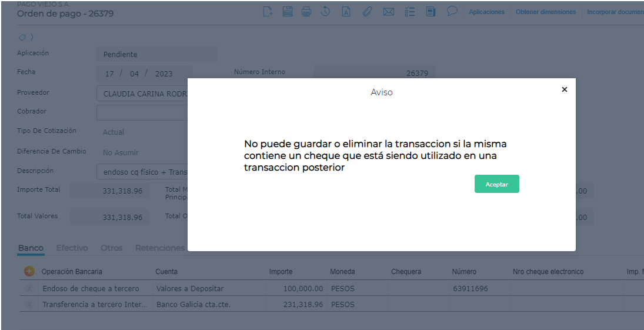Click the cell Valores a Depositar
The width and height of the screenshot is (644, 330).
pyautogui.click(x=209, y=288)
